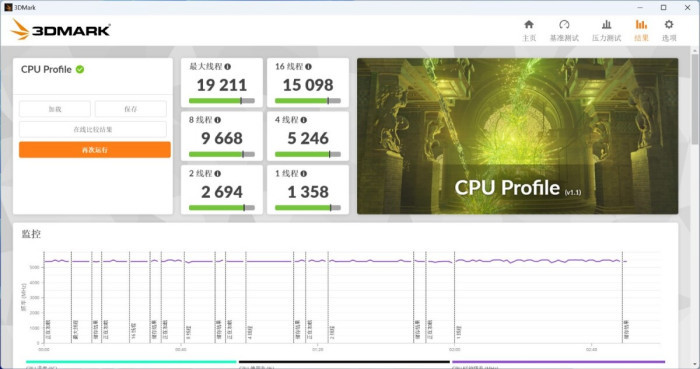Click info icon next to 最大线程
This screenshot has height=369, width=700.
[x=228, y=66]
